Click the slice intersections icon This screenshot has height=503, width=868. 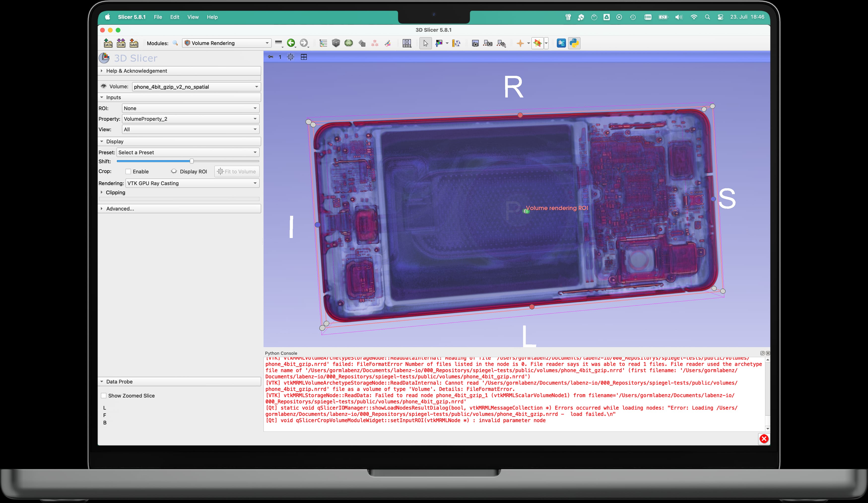click(x=537, y=43)
